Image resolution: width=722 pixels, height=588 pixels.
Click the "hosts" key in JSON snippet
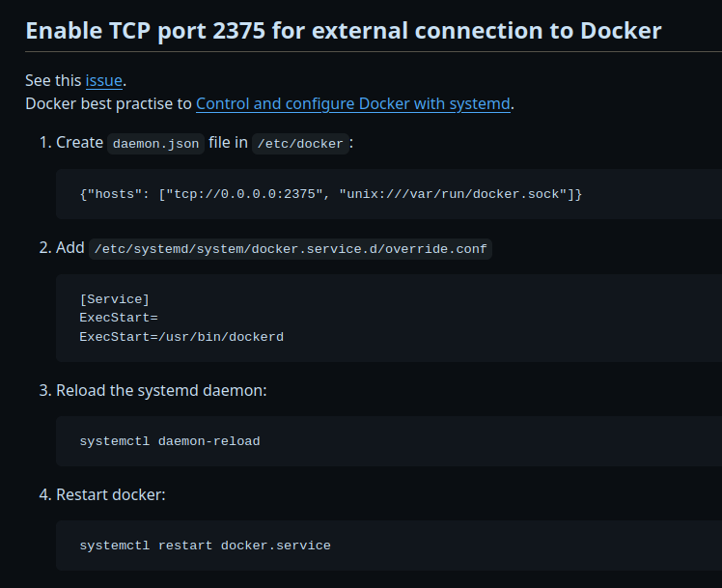[114, 194]
